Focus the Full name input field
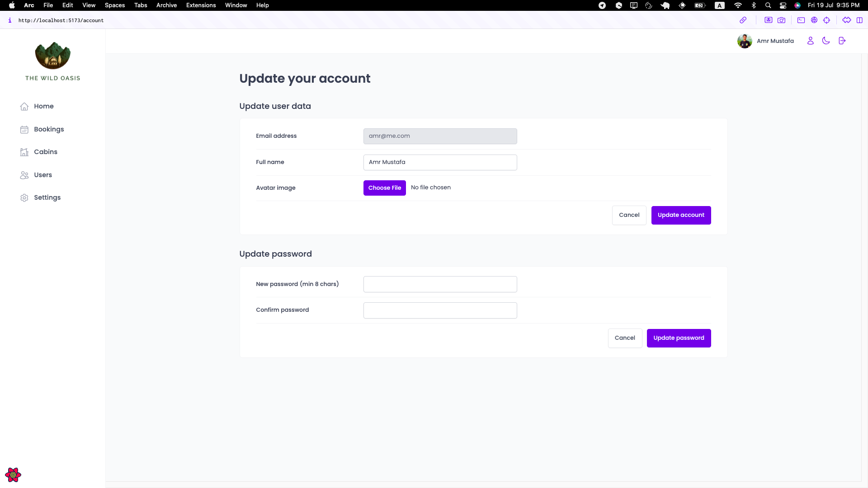 click(440, 162)
